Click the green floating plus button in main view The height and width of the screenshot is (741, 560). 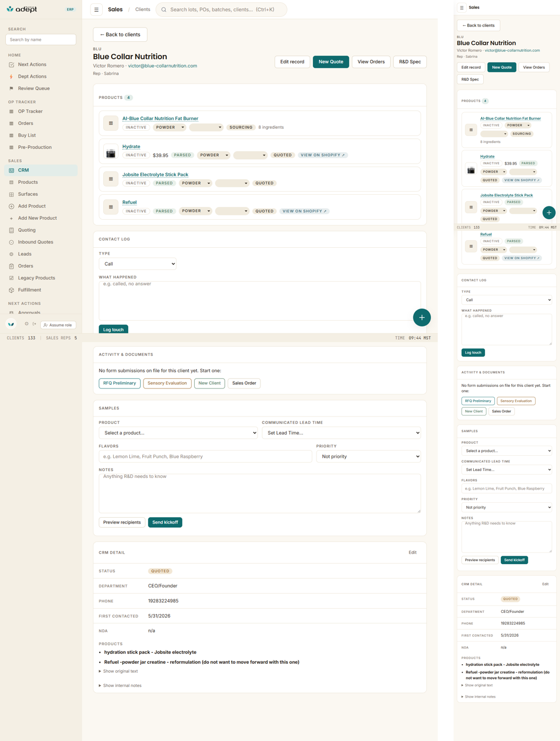[422, 318]
